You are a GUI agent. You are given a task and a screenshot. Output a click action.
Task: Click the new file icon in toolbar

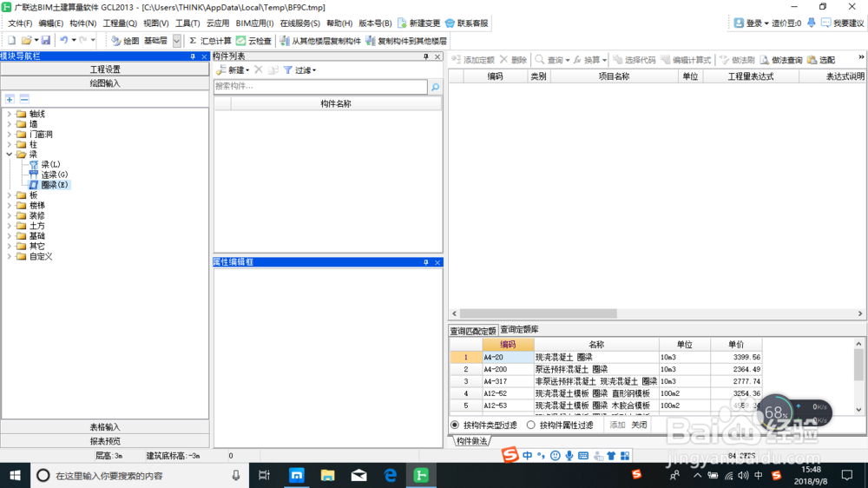(11, 41)
